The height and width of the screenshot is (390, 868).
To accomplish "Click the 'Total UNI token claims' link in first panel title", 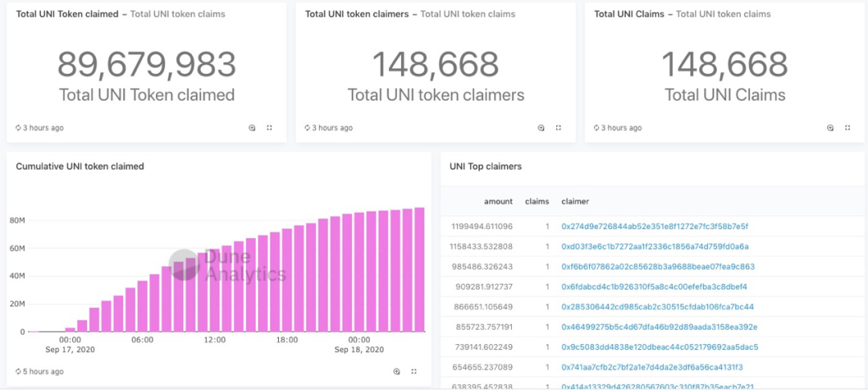I will (178, 14).
